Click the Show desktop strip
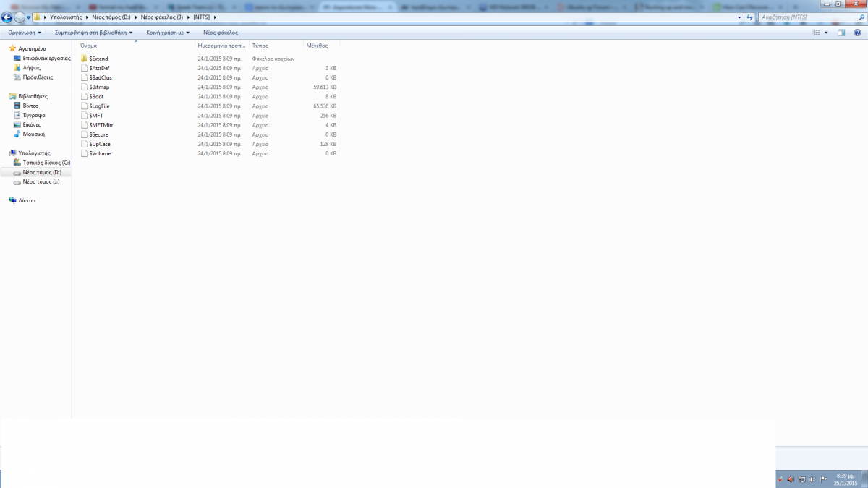 [x=863, y=479]
